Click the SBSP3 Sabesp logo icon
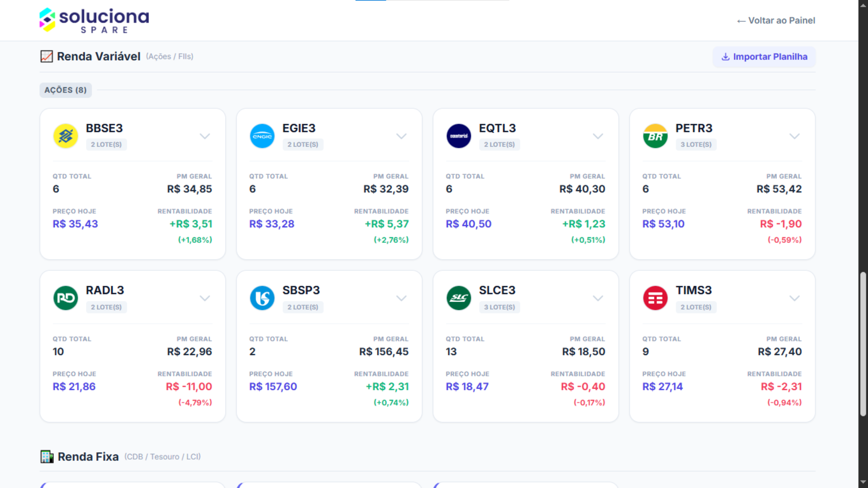The width and height of the screenshot is (868, 488). pos(262,298)
